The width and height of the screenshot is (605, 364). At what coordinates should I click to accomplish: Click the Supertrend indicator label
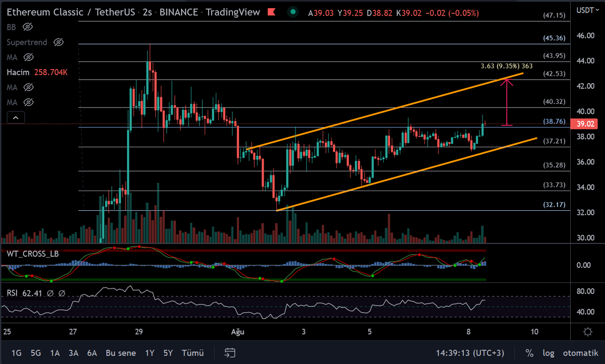coord(27,42)
